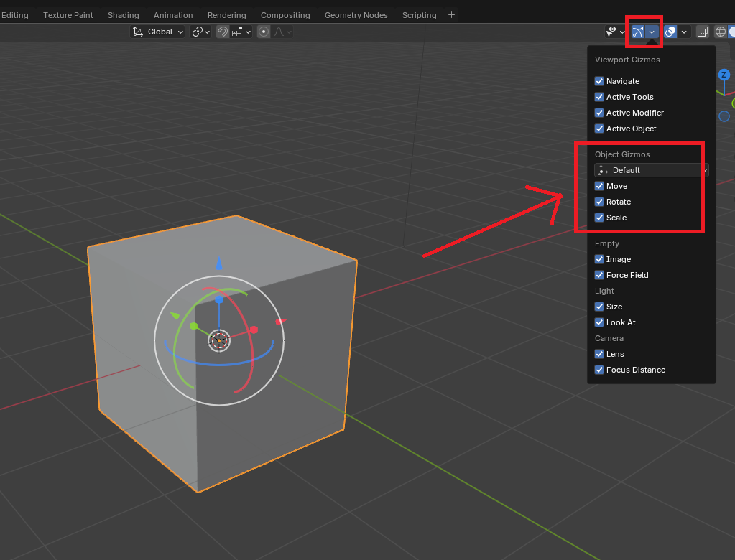Screen dimensions: 735x560
Task: Toggle the Light Size gizmo checkbox
Action: coord(599,307)
